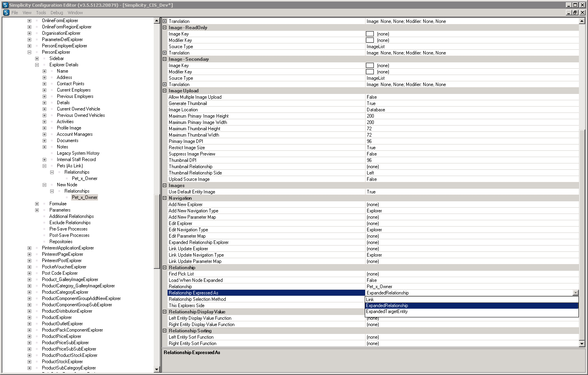Image resolution: width=588 pixels, height=375 pixels.
Task: Choose Link from the dropdown list
Action: point(471,300)
